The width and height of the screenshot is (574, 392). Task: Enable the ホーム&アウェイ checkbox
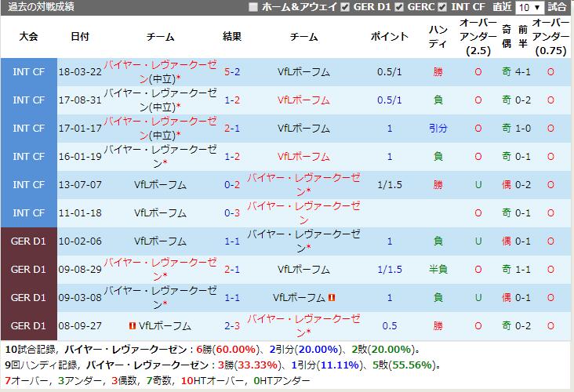[x=253, y=7]
